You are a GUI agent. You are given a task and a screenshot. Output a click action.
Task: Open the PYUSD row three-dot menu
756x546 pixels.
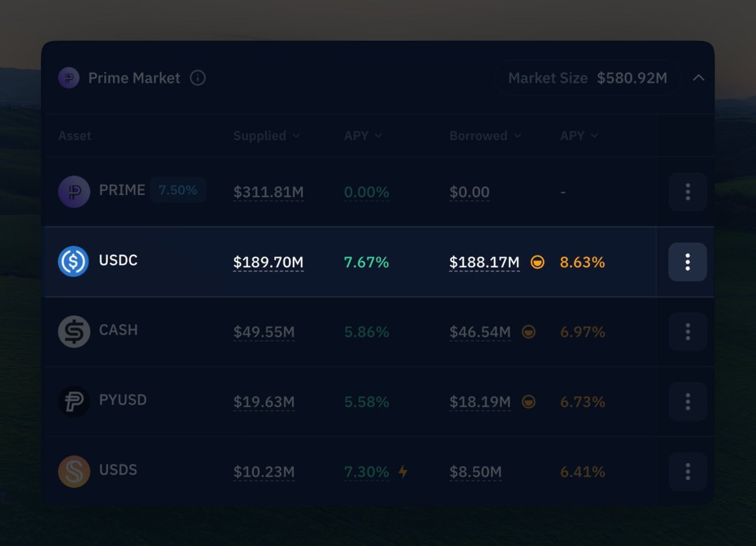687,402
